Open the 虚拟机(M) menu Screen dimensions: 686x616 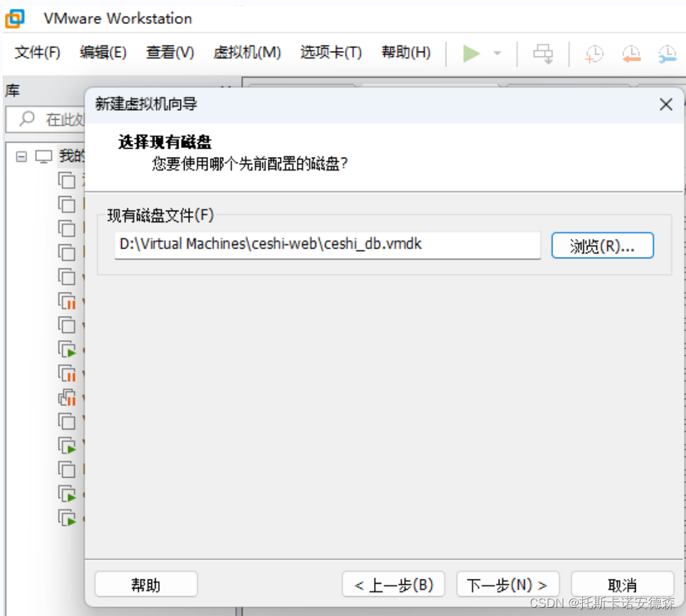[x=247, y=52]
